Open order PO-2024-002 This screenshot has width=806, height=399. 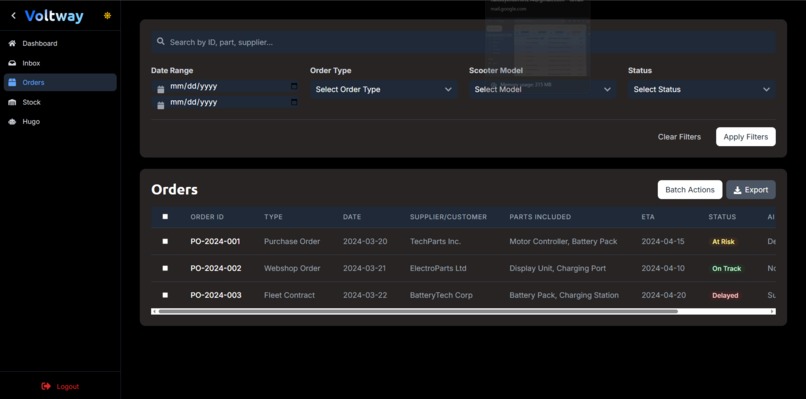pos(216,268)
